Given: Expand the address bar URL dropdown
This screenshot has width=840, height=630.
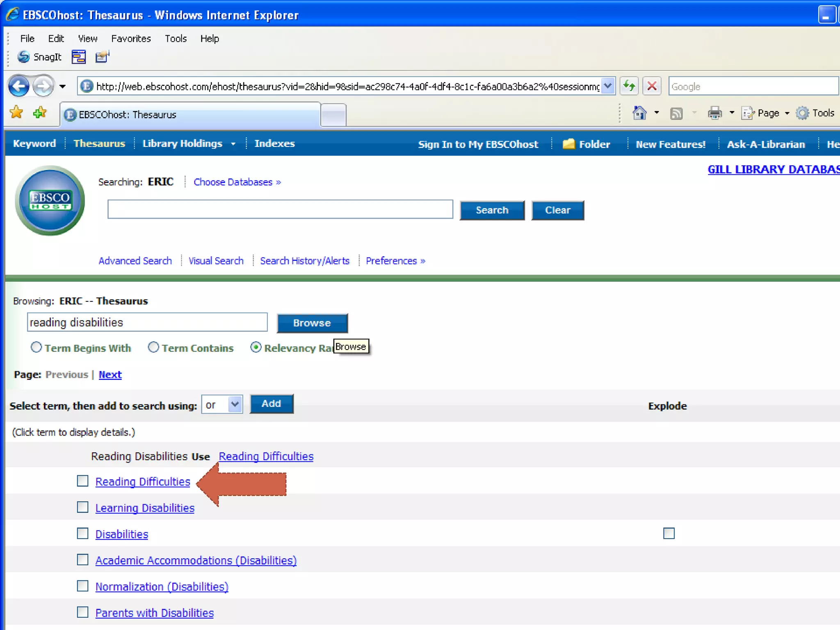Looking at the screenshot, I should point(608,86).
